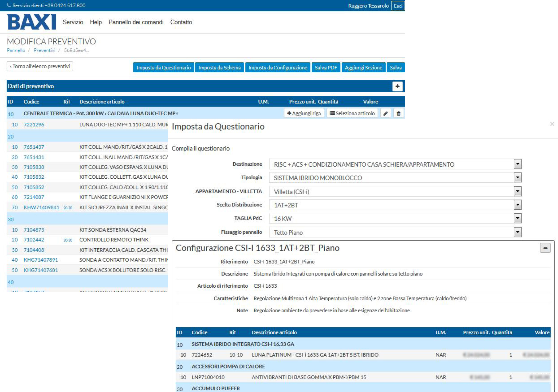Viewport: 558px width, 392px height.
Task: Collapse the Configurazione CSI-I panel with minus icon
Action: click(x=545, y=248)
